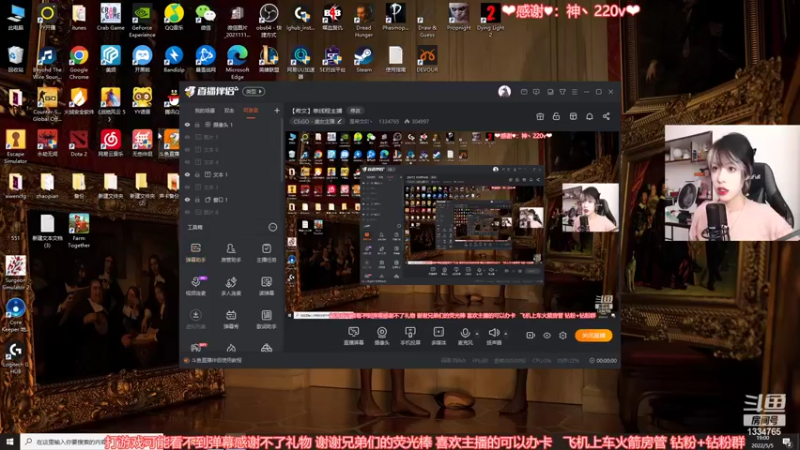Screen dimensions: 800x450
Task: Open the 读弹幕 tool
Action: (266, 286)
